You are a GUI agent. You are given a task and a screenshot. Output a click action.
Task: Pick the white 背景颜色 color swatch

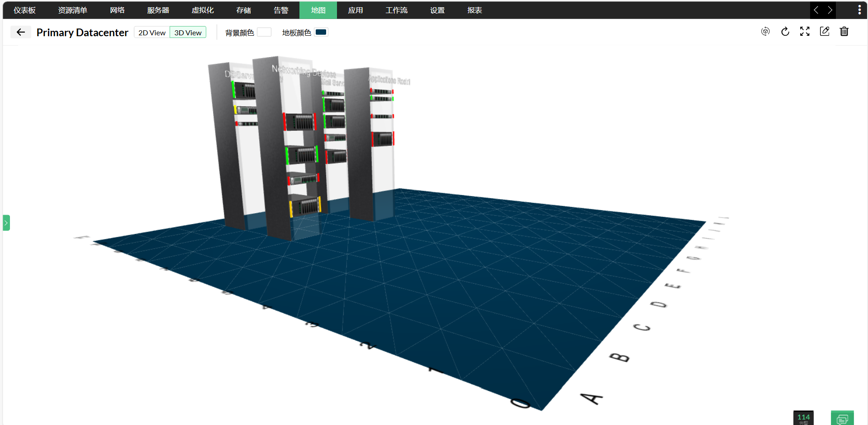click(x=264, y=32)
